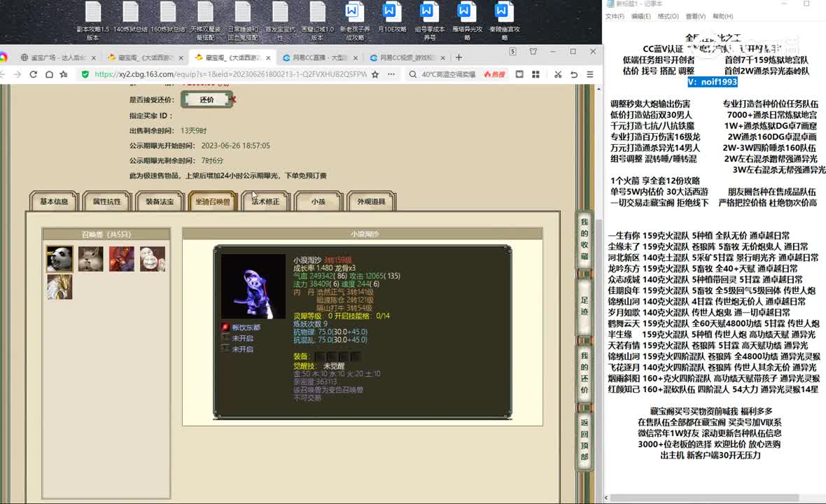Open Word document 新老孩子养成攻略
The width and height of the screenshot is (826, 504).
(x=354, y=21)
